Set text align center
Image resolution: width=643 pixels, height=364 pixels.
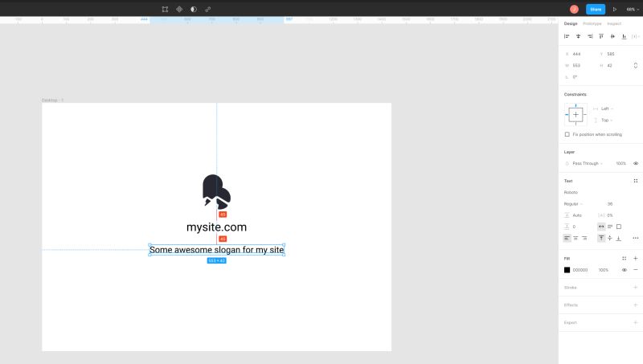(575, 238)
